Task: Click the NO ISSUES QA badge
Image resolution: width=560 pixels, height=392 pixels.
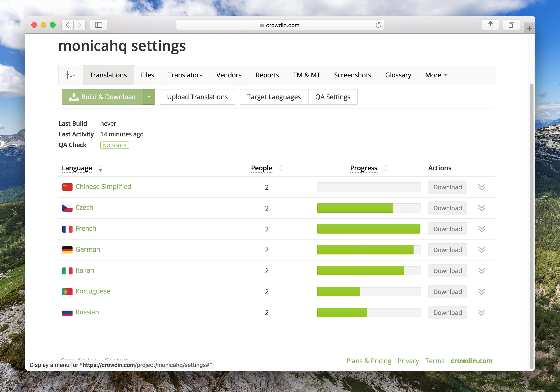Action: pos(115,145)
